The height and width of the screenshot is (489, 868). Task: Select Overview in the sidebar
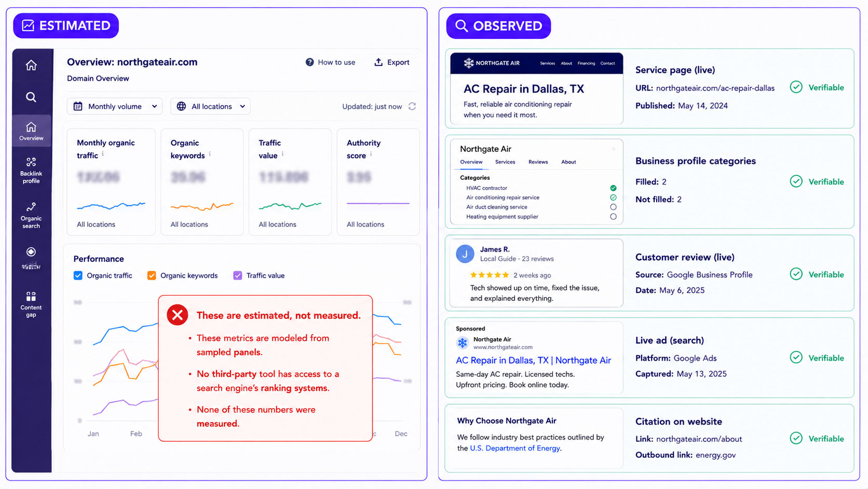[31, 130]
